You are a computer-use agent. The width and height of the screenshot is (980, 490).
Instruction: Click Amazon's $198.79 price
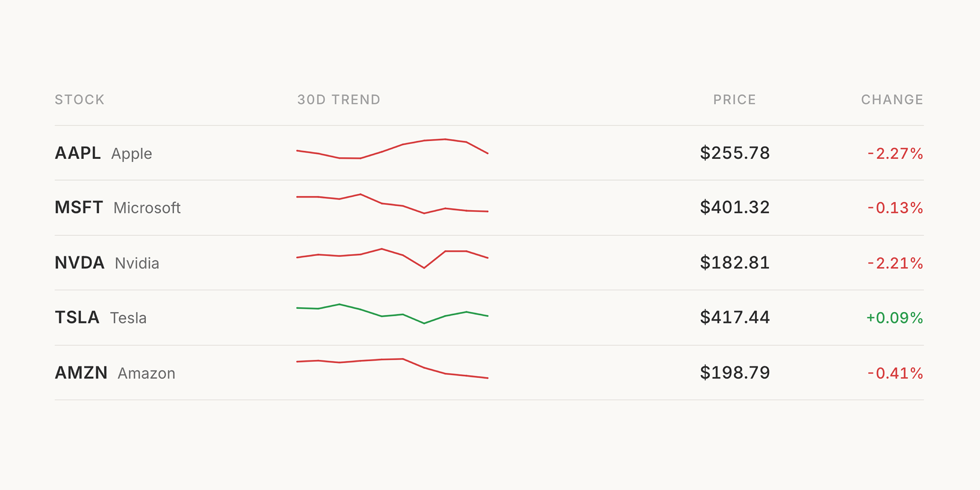point(735,373)
